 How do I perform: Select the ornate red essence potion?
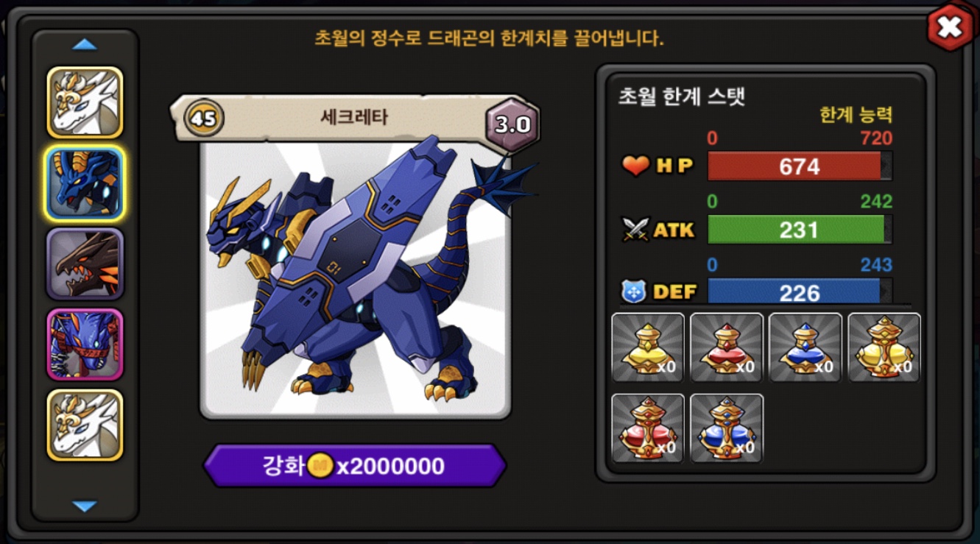tap(648, 428)
